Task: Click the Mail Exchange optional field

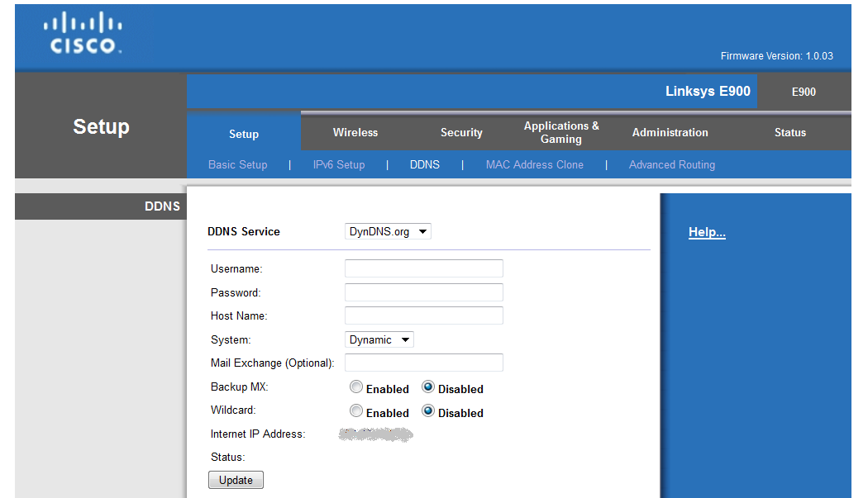Action: (423, 363)
